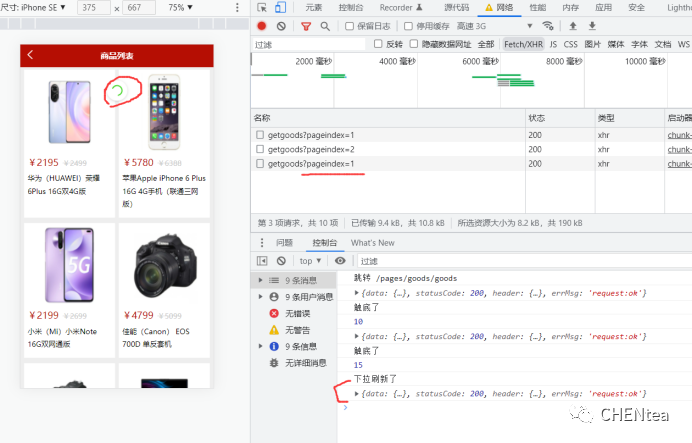This screenshot has height=443, width=692.
Task: Toggle the device toolbar icon
Action: point(280,8)
